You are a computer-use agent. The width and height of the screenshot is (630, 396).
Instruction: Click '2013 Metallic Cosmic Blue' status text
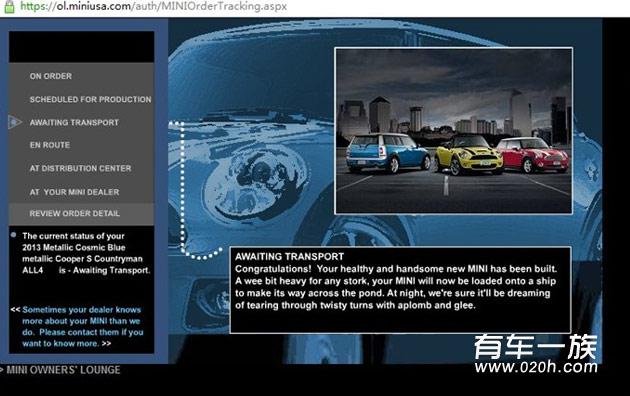pyautogui.click(x=74, y=247)
